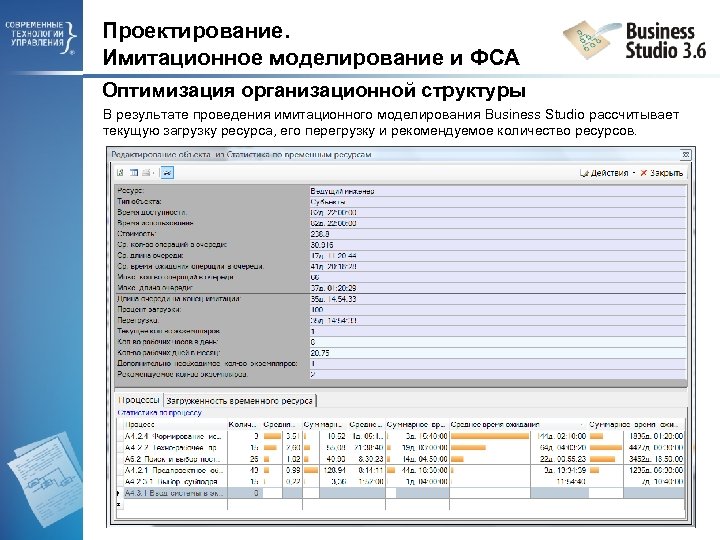Click the value 30.915 field
The image size is (720, 540).
tap(498, 245)
